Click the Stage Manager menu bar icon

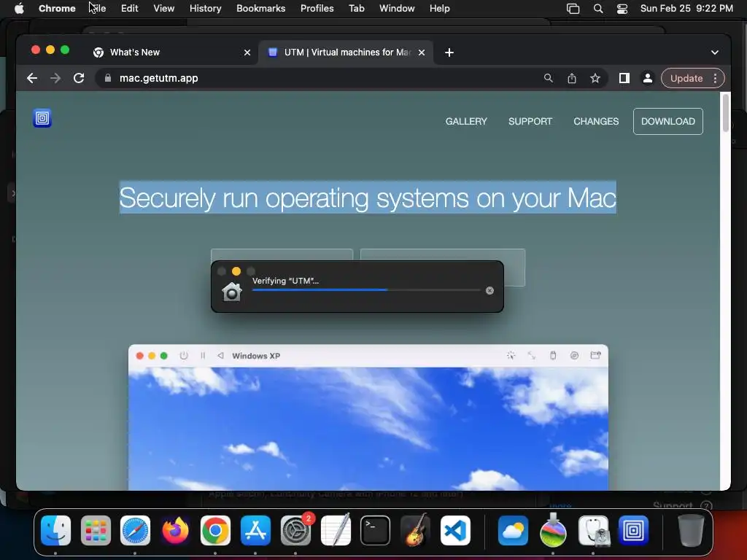point(573,8)
